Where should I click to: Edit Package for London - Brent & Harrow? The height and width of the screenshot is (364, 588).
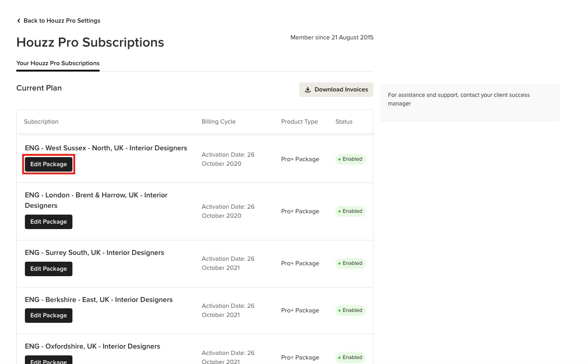click(48, 222)
